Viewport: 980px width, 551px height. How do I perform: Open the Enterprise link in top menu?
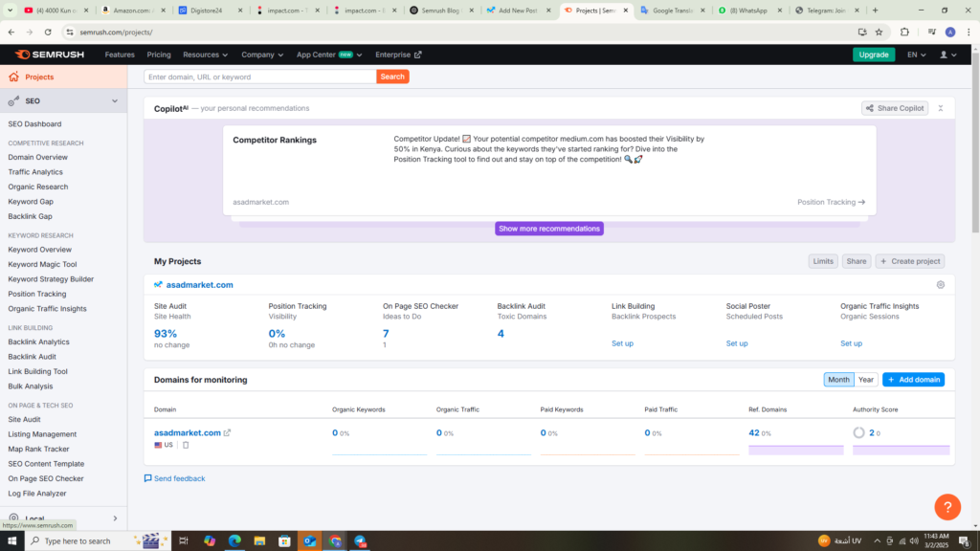click(x=398, y=55)
